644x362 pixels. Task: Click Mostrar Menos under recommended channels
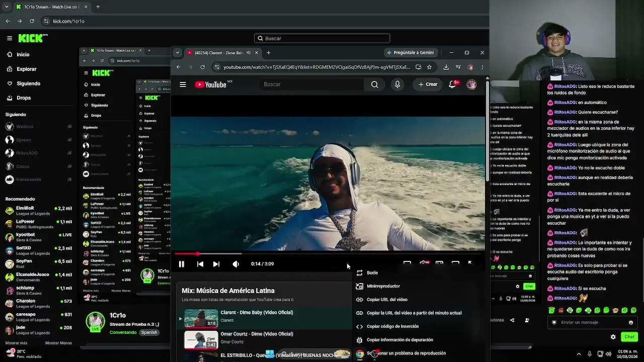point(58,343)
